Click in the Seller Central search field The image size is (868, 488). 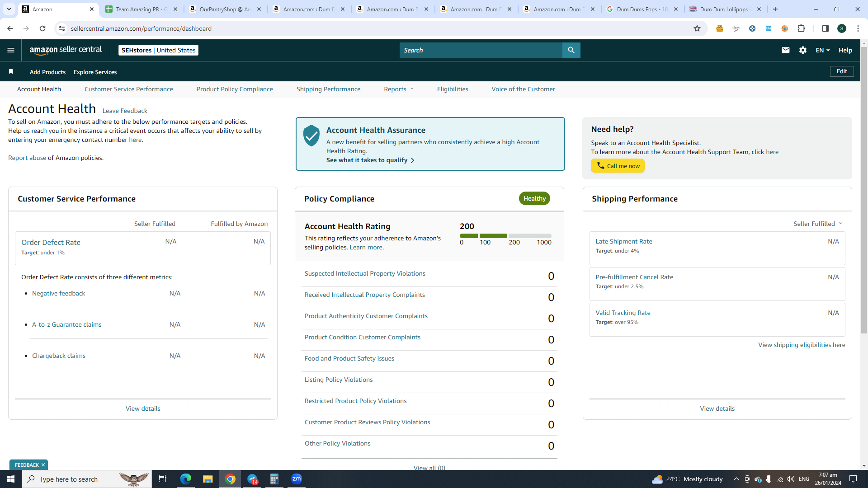coord(481,50)
